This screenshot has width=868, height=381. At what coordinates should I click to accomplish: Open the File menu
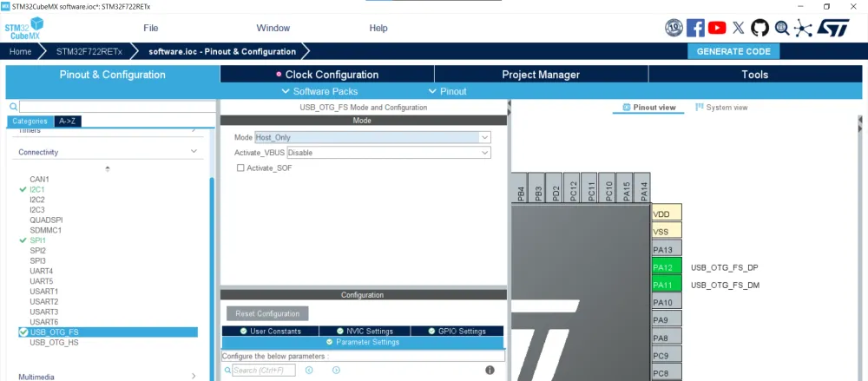tap(150, 29)
